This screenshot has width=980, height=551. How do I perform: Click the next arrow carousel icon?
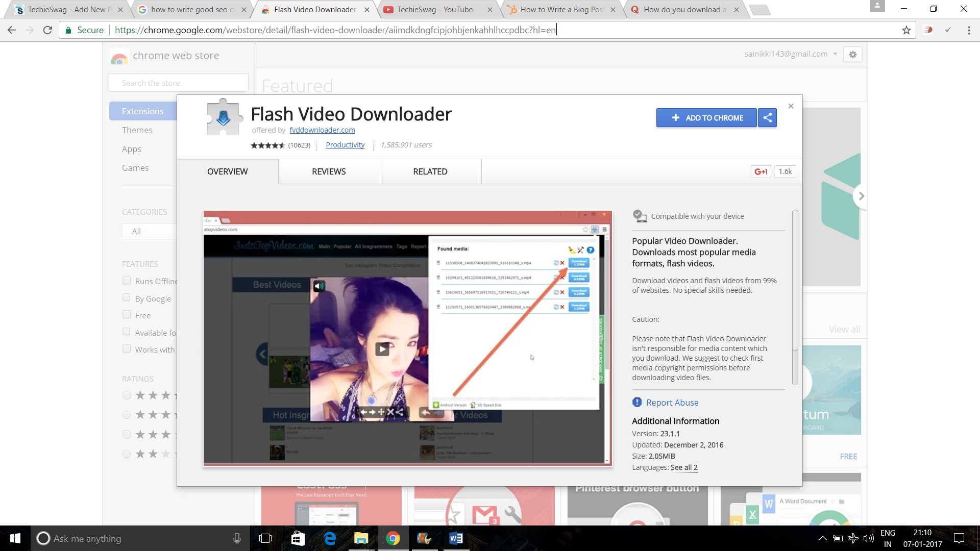861,196
